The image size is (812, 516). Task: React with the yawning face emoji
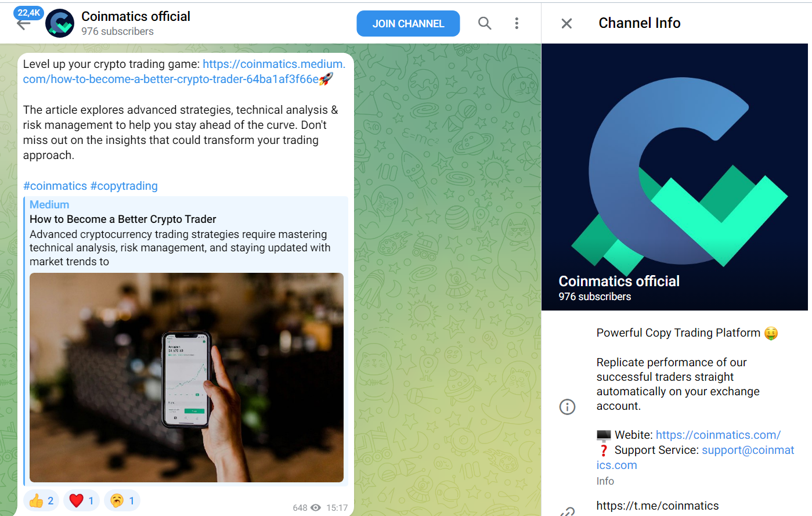(122, 500)
